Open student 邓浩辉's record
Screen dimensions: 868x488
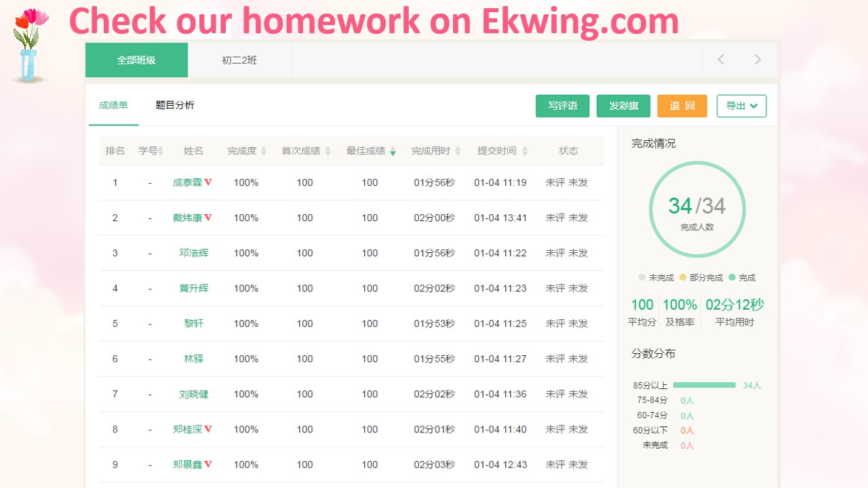tap(194, 253)
